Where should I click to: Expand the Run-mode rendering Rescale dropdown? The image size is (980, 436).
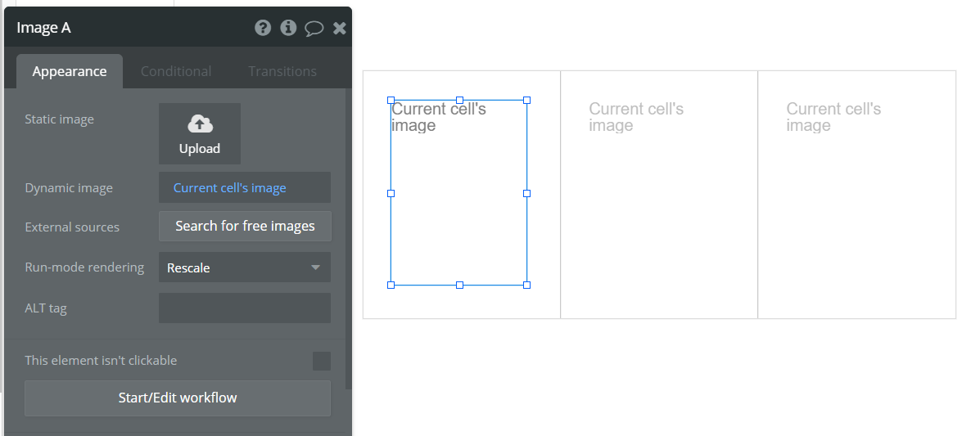pyautogui.click(x=244, y=267)
